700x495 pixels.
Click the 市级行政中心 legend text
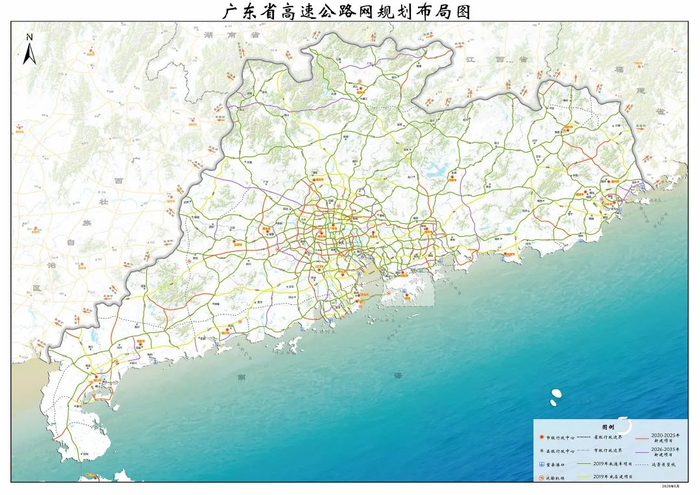pyautogui.click(x=560, y=438)
